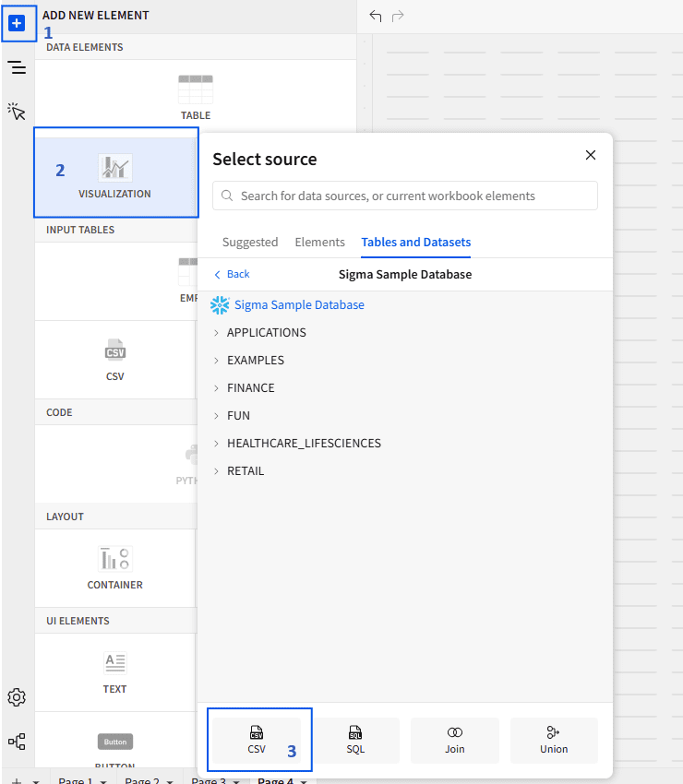Click the data source search field
The image size is (683, 784).
point(406,196)
